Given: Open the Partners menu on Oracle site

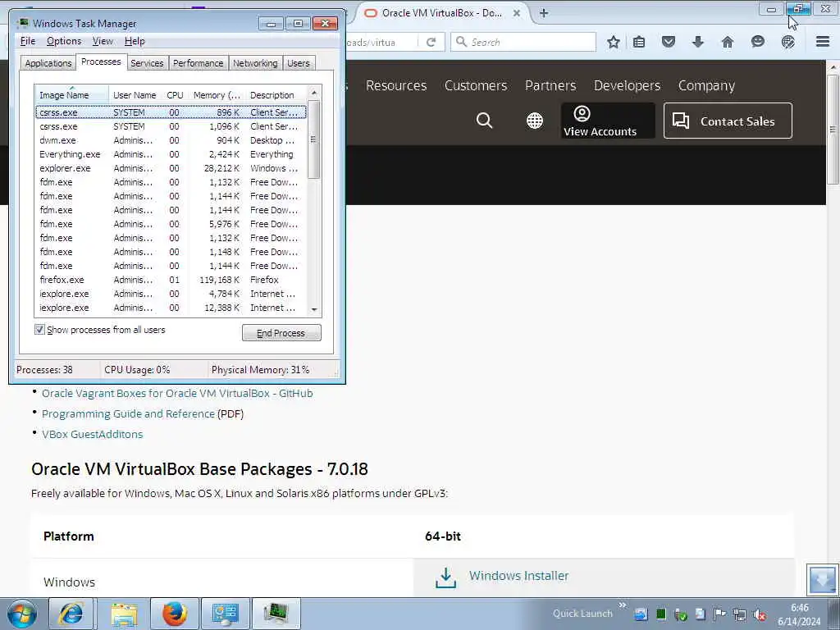Looking at the screenshot, I should 550,85.
